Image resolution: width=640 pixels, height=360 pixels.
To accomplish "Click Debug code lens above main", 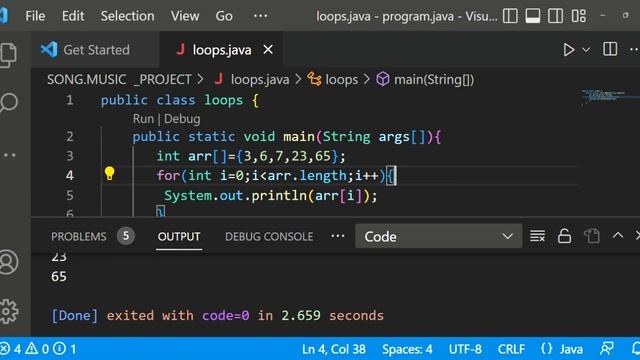I will (x=182, y=119).
